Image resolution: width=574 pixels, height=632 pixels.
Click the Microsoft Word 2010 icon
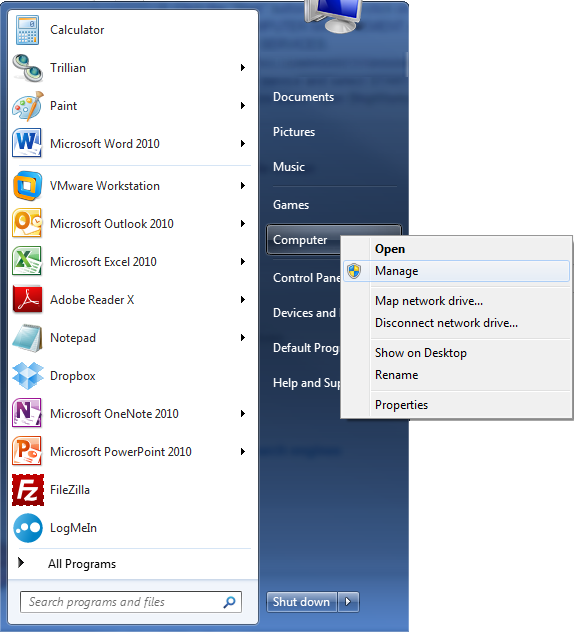pos(27,143)
